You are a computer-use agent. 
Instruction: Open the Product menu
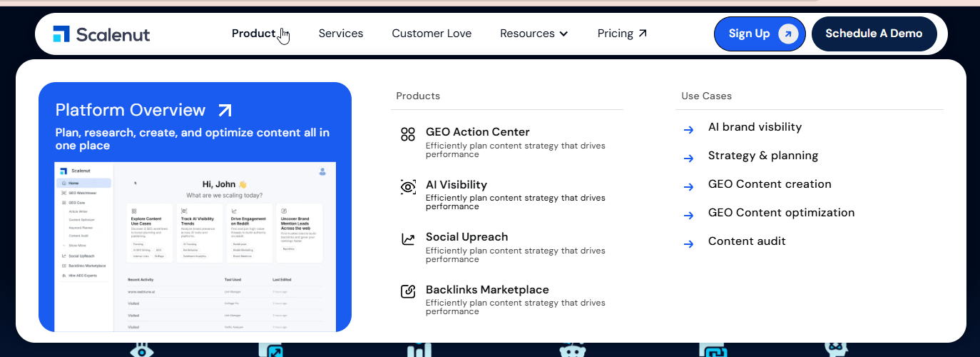pyautogui.click(x=253, y=34)
